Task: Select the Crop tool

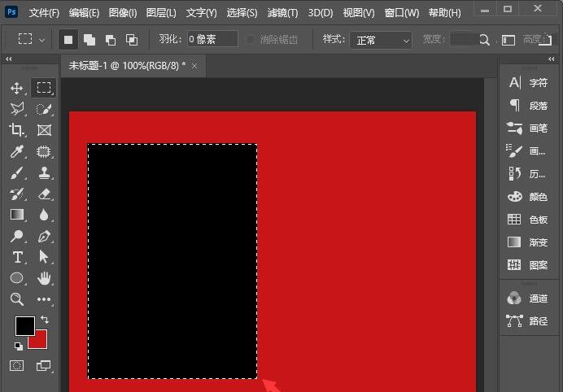Action: 16,129
